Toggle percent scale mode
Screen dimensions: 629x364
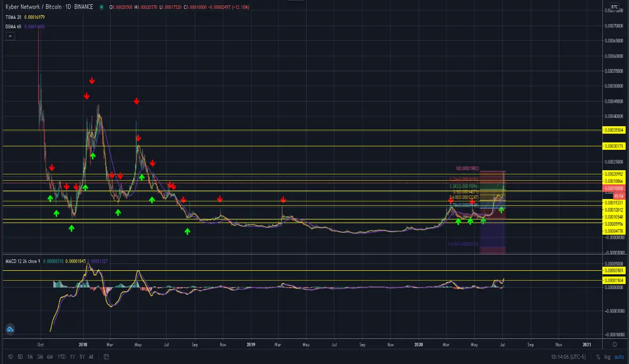point(599,357)
